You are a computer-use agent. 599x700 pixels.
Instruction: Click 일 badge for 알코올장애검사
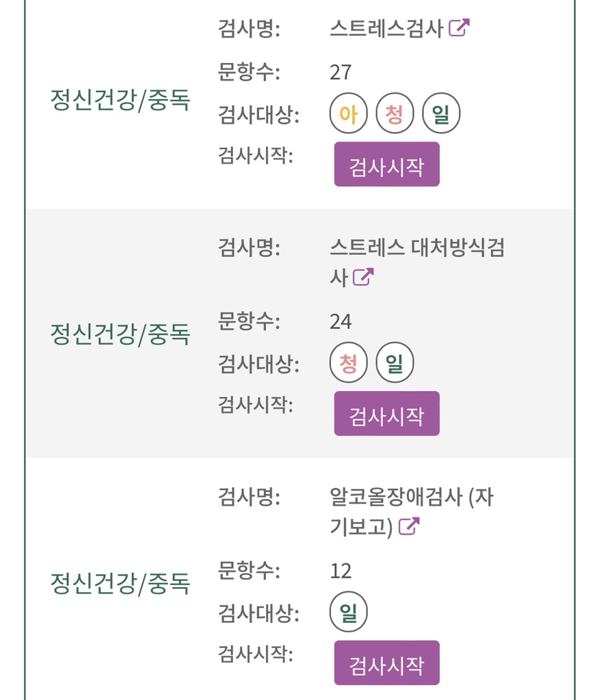(349, 613)
